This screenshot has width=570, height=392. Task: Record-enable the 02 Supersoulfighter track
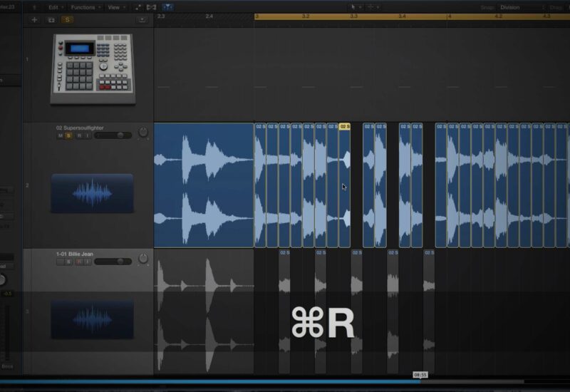(x=79, y=135)
